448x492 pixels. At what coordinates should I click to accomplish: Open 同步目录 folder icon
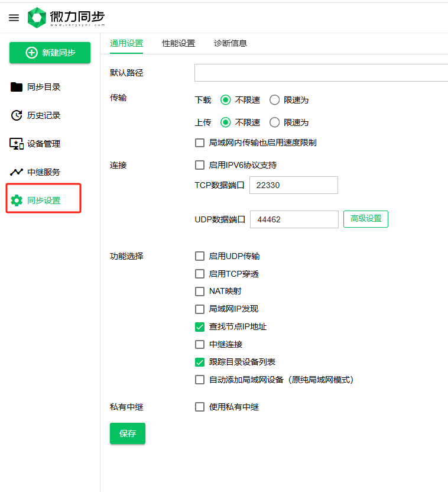pos(17,87)
